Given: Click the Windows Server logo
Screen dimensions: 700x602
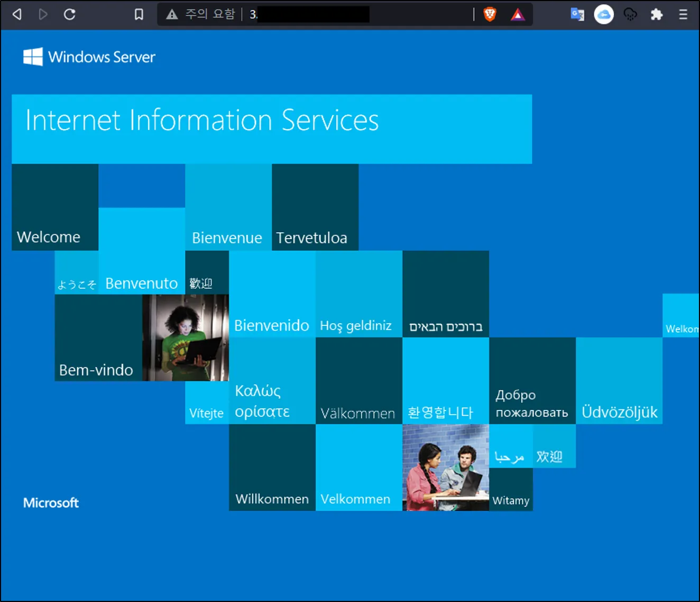Looking at the screenshot, I should point(89,57).
